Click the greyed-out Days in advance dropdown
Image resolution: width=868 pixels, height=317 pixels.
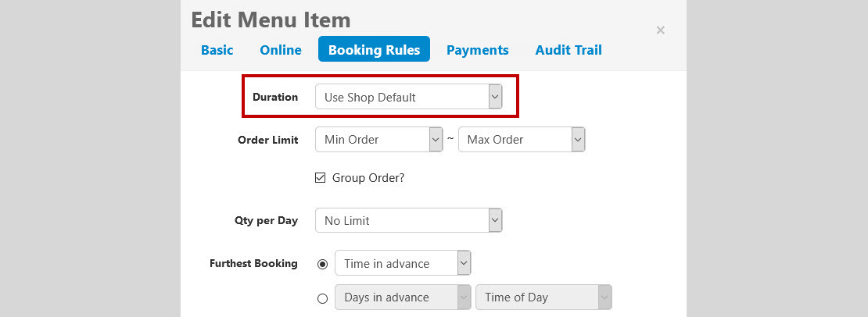click(x=403, y=297)
